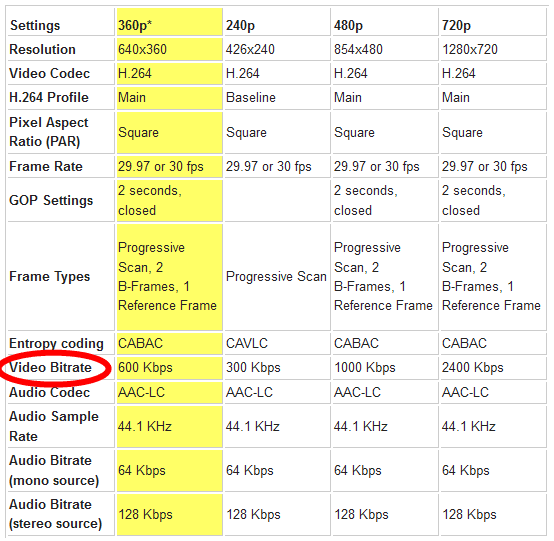The height and width of the screenshot is (541, 554).
Task: Click the Resolution row label
Action: tap(61, 49)
